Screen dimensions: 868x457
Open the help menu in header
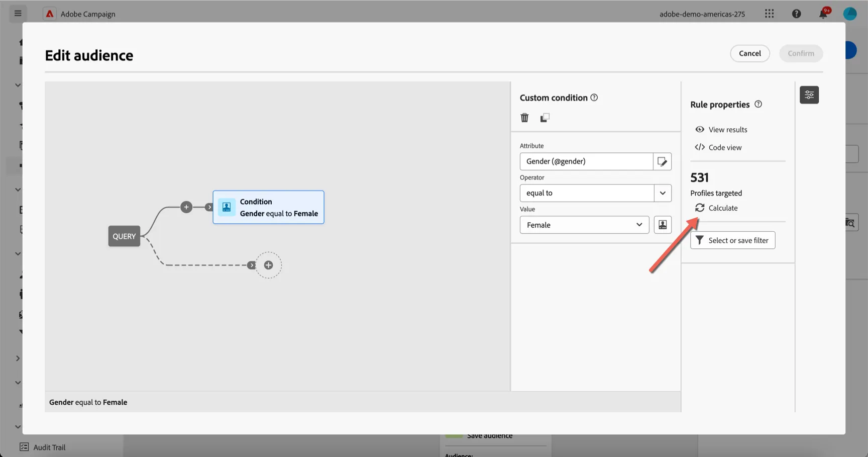click(796, 14)
